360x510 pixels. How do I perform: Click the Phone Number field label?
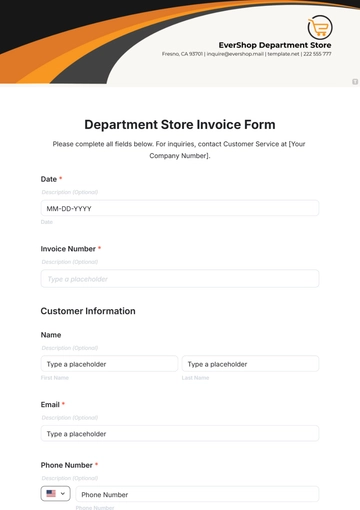point(67,465)
